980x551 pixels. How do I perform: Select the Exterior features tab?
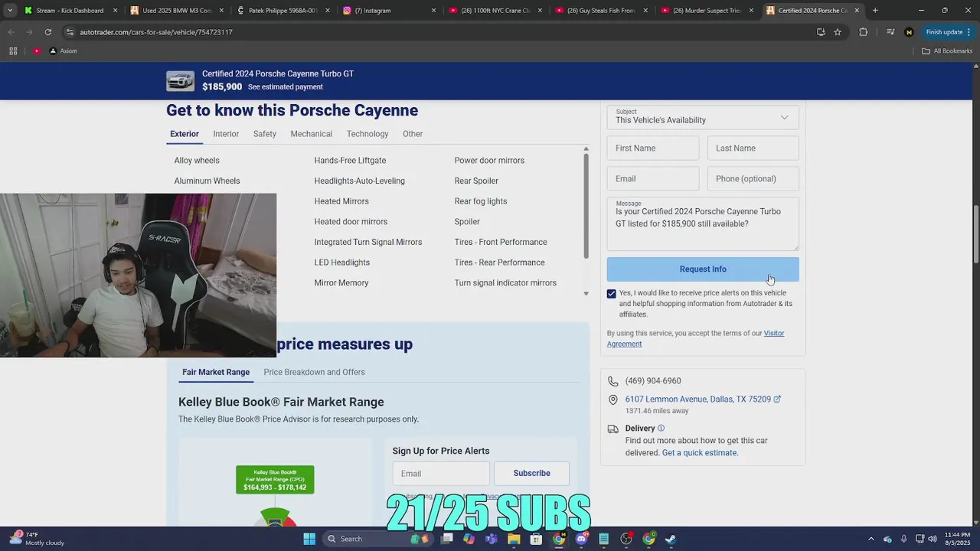point(185,134)
